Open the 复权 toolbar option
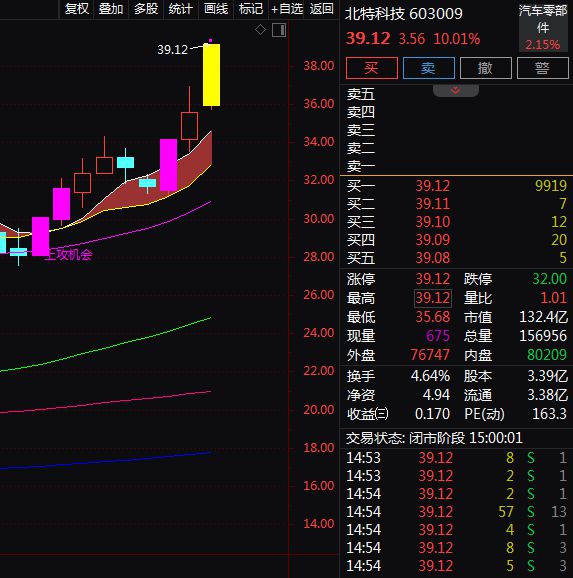Viewport: 573px width, 578px height. (x=77, y=8)
